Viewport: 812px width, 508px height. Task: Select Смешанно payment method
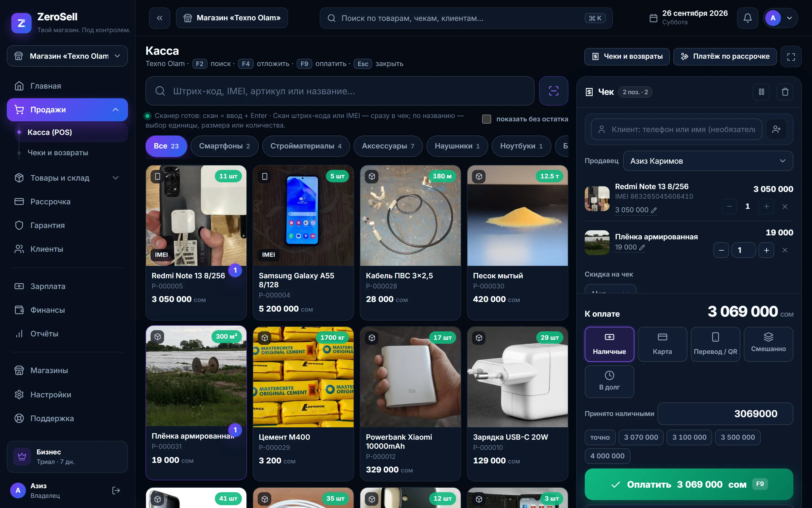click(x=768, y=344)
